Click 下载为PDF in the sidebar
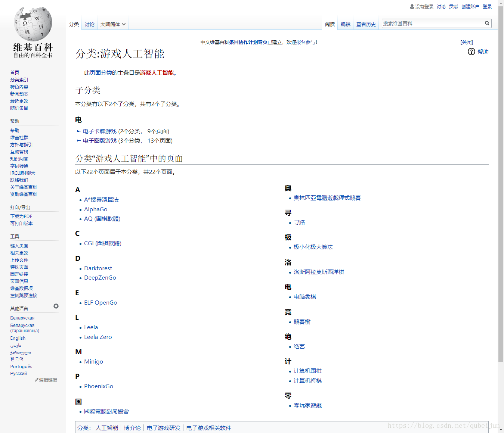 (x=21, y=216)
